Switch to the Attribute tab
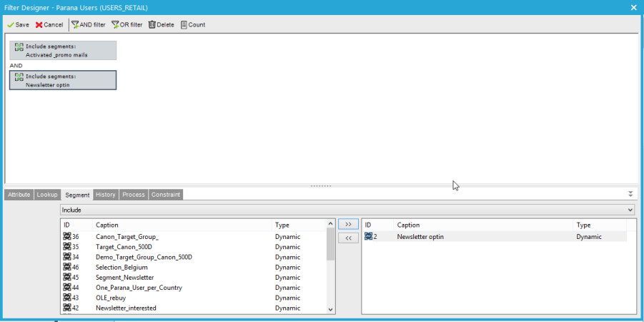The height and width of the screenshot is (322, 644). 19,195
